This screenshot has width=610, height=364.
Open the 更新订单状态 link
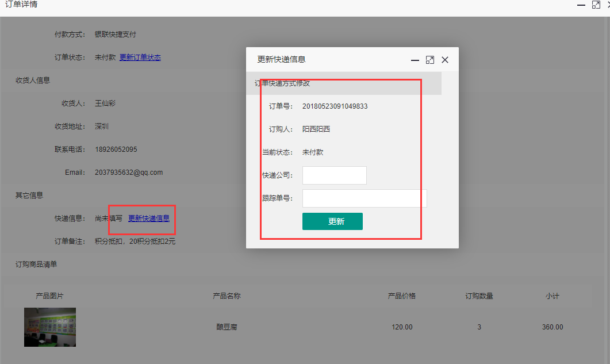(x=140, y=58)
